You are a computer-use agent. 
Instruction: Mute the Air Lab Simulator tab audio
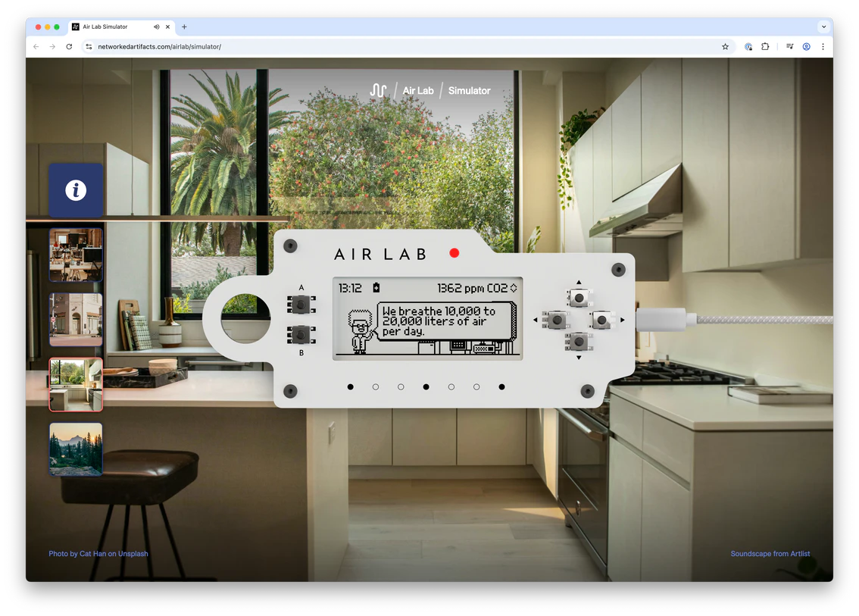click(x=157, y=27)
